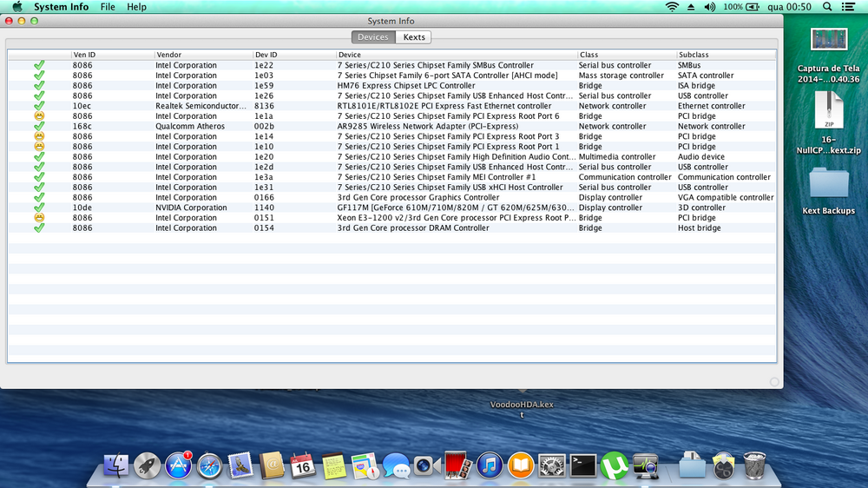Switch to the Kexts tab
Image resolution: width=868 pixels, height=488 pixels.
tap(414, 37)
